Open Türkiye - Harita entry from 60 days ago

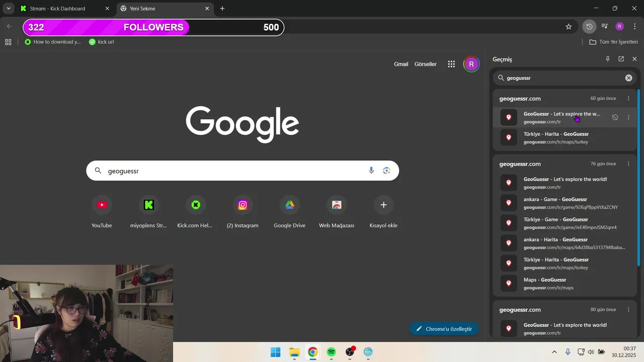pos(565,138)
